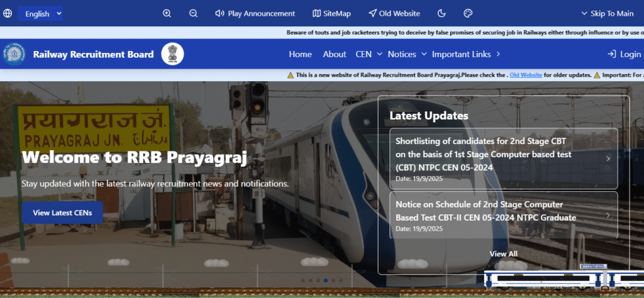Open the Notice on Schedule CBT-II update
Image resolution: width=644 pixels, height=298 pixels.
504,215
